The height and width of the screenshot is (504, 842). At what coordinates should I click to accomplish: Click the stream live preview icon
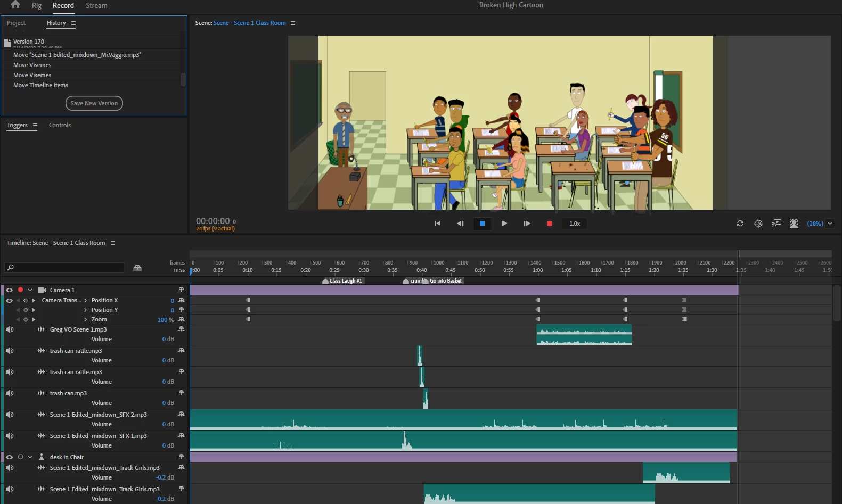776,223
